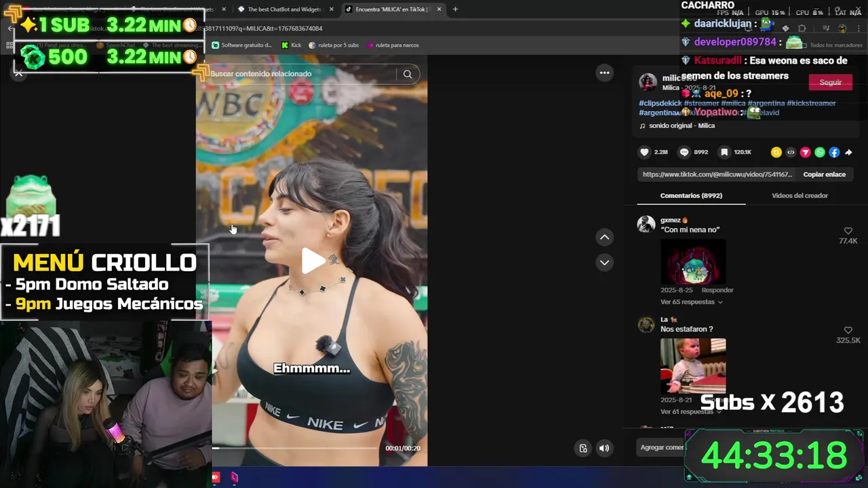Click 'Copiar enlace' button
Screen dimensions: 868x488
(x=824, y=174)
